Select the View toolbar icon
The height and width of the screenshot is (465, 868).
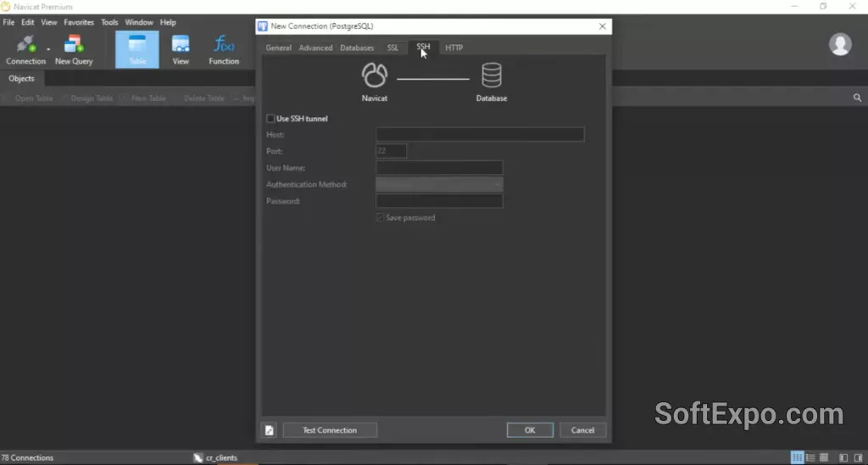click(181, 50)
